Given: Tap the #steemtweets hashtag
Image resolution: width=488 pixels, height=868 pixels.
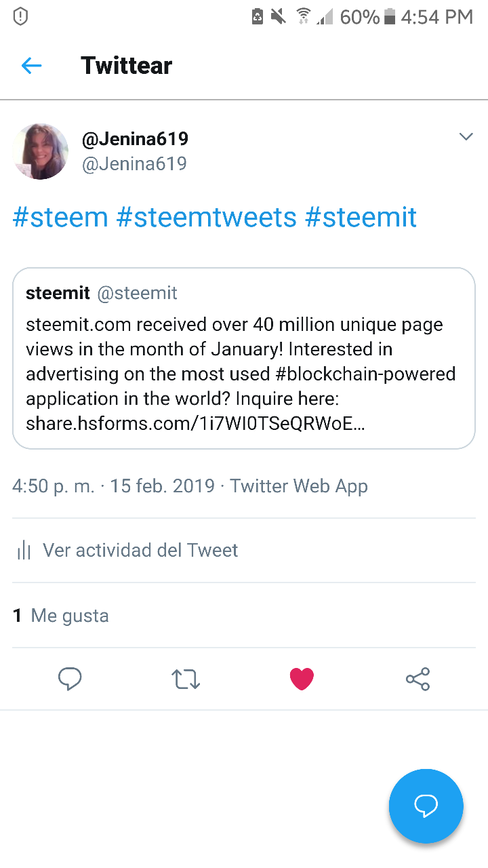Looking at the screenshot, I should click(207, 218).
